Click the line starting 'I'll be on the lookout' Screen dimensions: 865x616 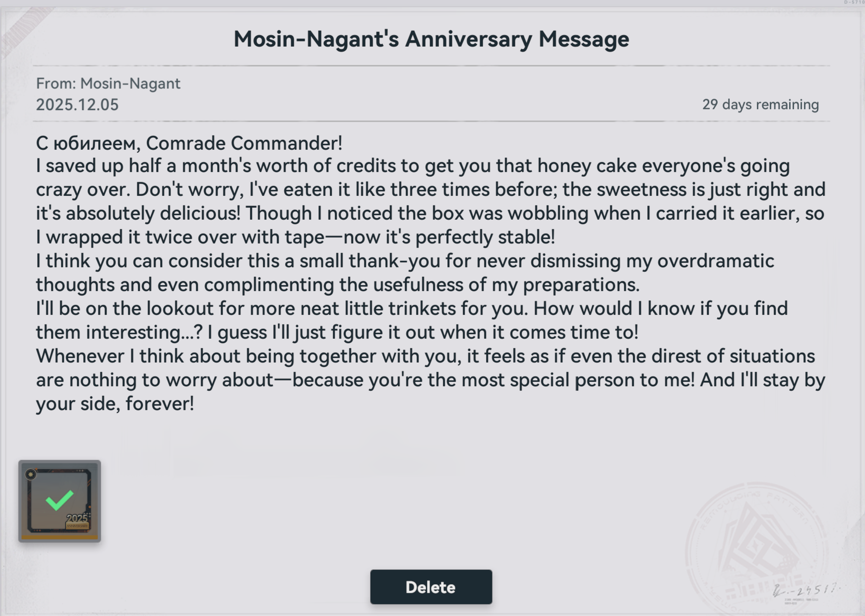[x=412, y=309]
